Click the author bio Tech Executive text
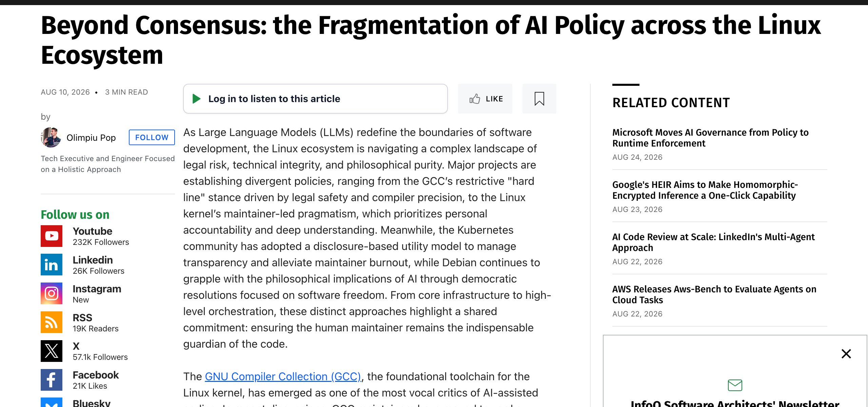 click(108, 164)
